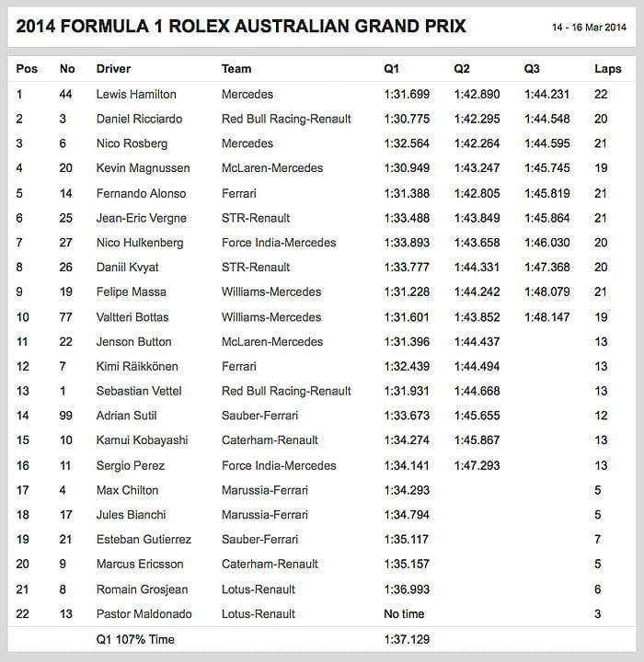Click the Driver column header

click(x=113, y=69)
